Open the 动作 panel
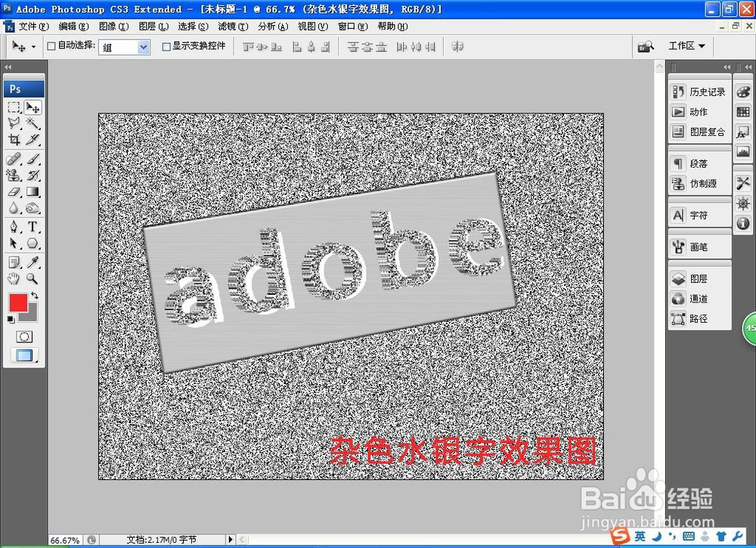756x548 pixels. tap(700, 112)
